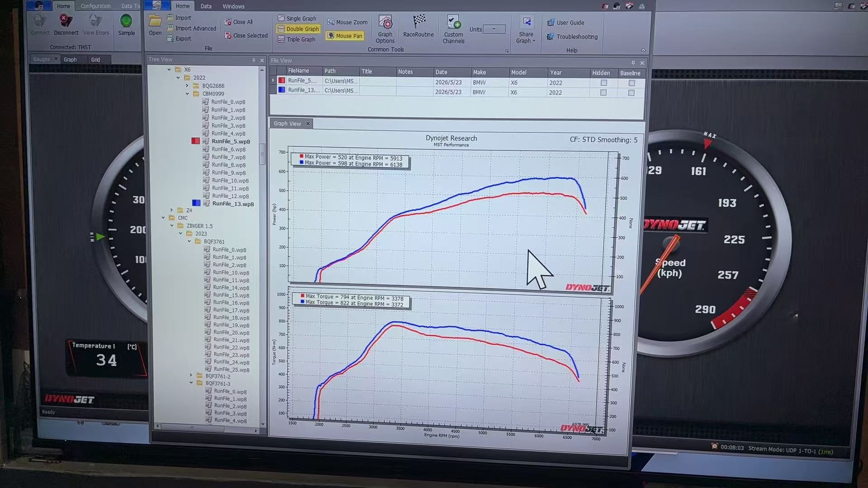Collapse the ZINGER 1.5 folder
This screenshot has height=488, width=868.
pos(172,226)
